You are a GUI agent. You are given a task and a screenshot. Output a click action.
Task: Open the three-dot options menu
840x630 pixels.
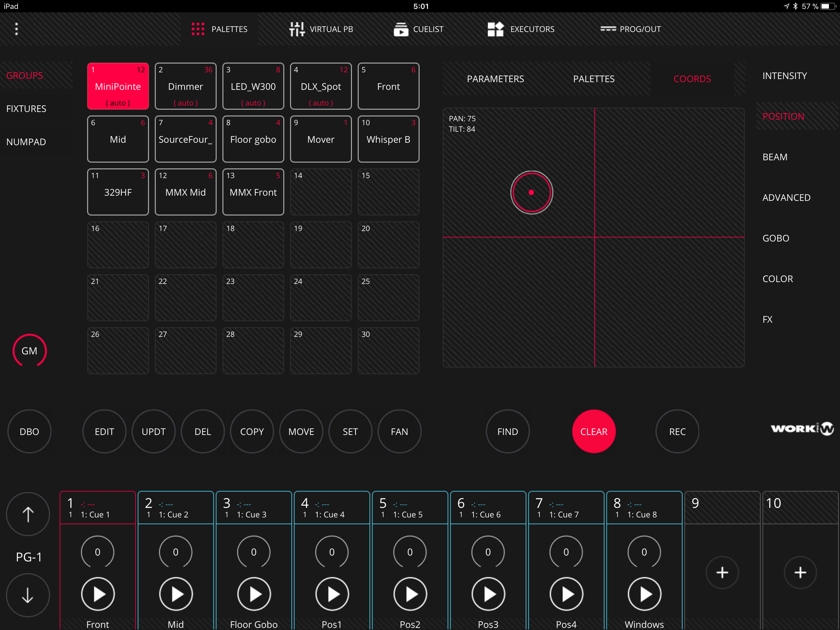pyautogui.click(x=16, y=29)
